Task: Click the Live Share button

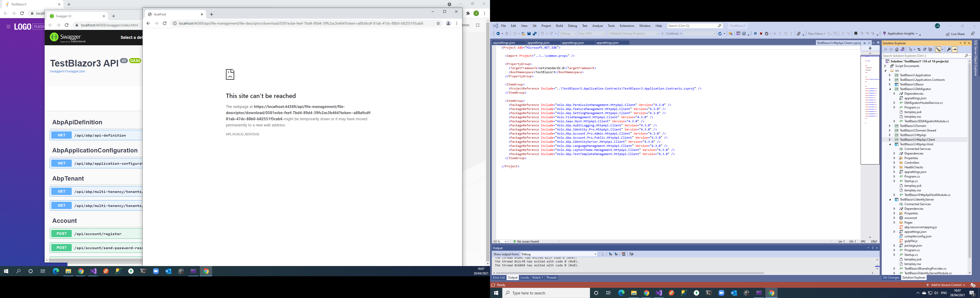Action: [x=956, y=34]
